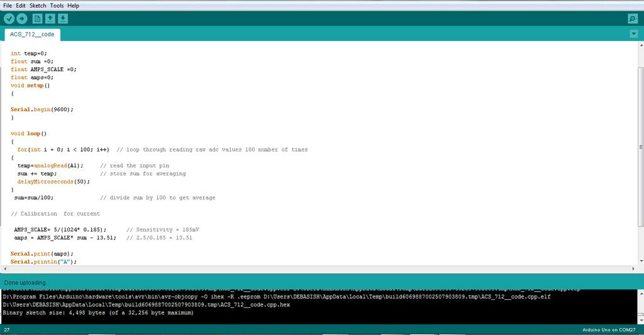Open the Serial Monitor magnifier icon

pyautogui.click(x=633, y=18)
